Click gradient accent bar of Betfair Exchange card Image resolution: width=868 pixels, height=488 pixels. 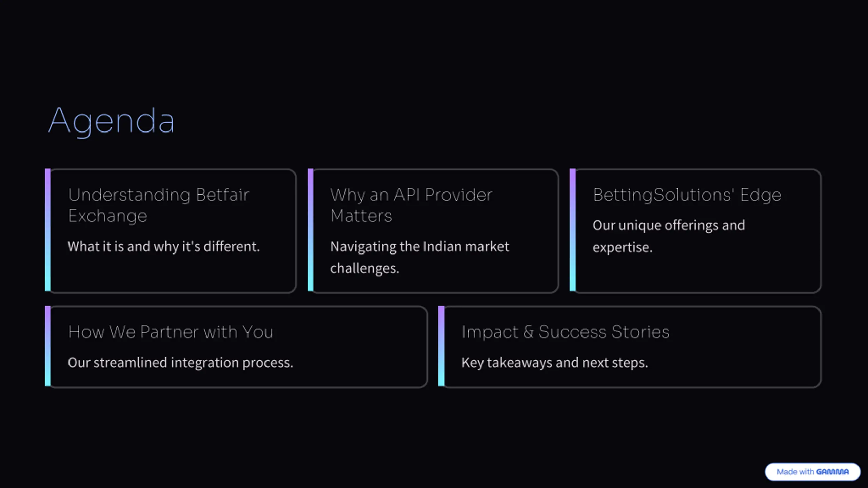click(x=48, y=230)
